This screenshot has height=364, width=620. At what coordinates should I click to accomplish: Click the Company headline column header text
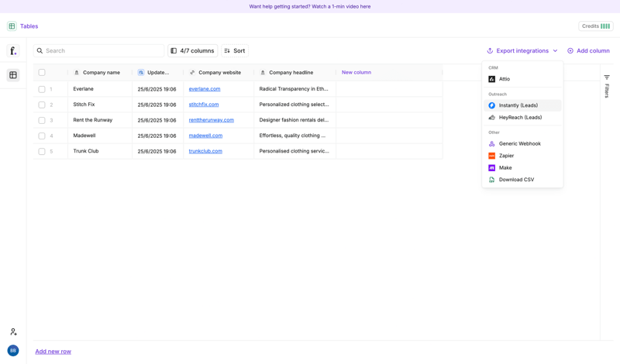(x=291, y=72)
